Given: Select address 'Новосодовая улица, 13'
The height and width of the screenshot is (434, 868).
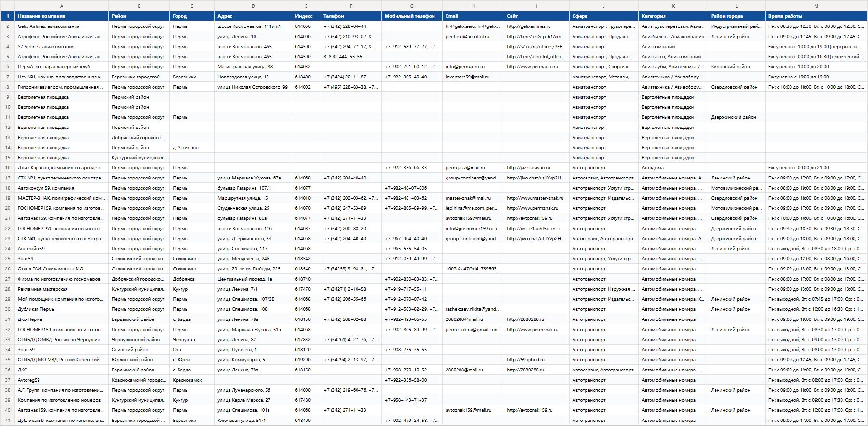Looking at the screenshot, I should [x=253, y=77].
